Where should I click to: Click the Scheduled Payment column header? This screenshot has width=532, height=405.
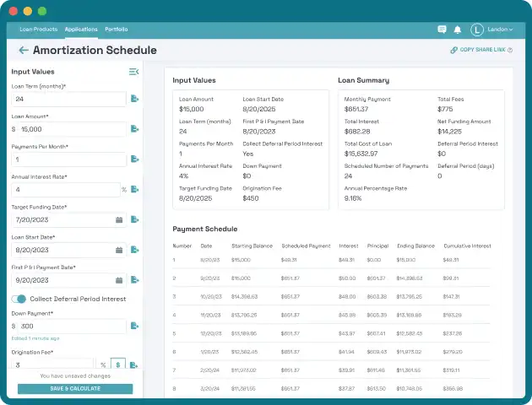coord(306,246)
